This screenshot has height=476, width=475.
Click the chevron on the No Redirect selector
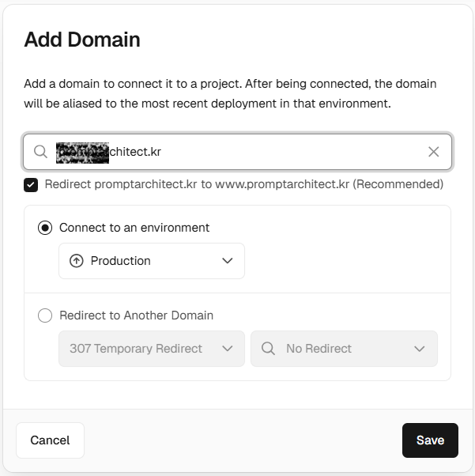pos(420,349)
